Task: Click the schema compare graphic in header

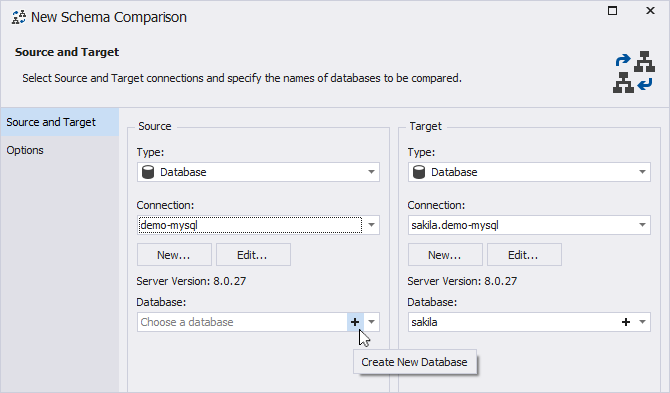Action: click(634, 72)
